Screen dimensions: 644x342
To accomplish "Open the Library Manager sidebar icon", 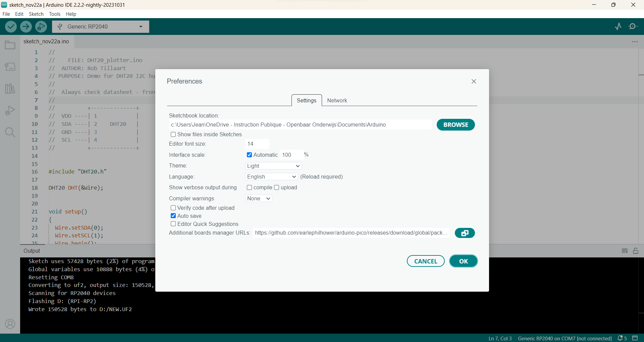I will (x=10, y=89).
